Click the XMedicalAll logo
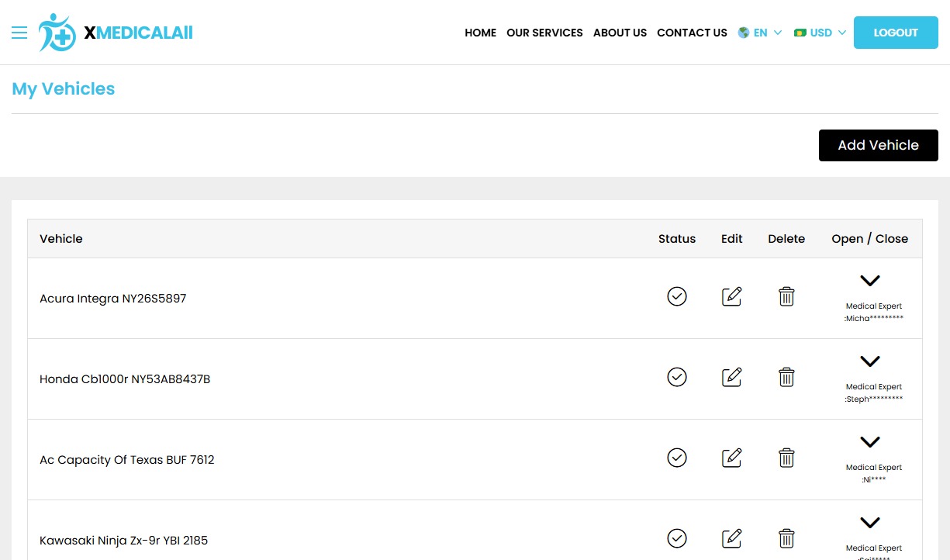This screenshot has height=560, width=950. [x=116, y=33]
